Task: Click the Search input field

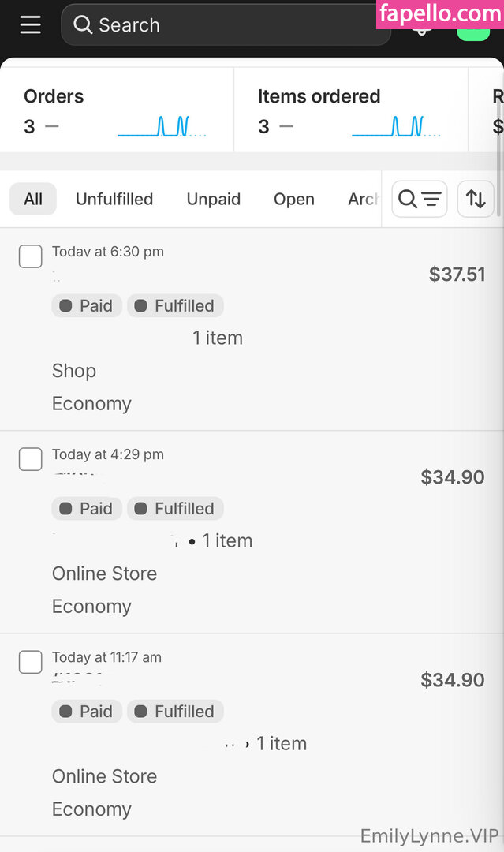Action: pyautogui.click(x=237, y=25)
